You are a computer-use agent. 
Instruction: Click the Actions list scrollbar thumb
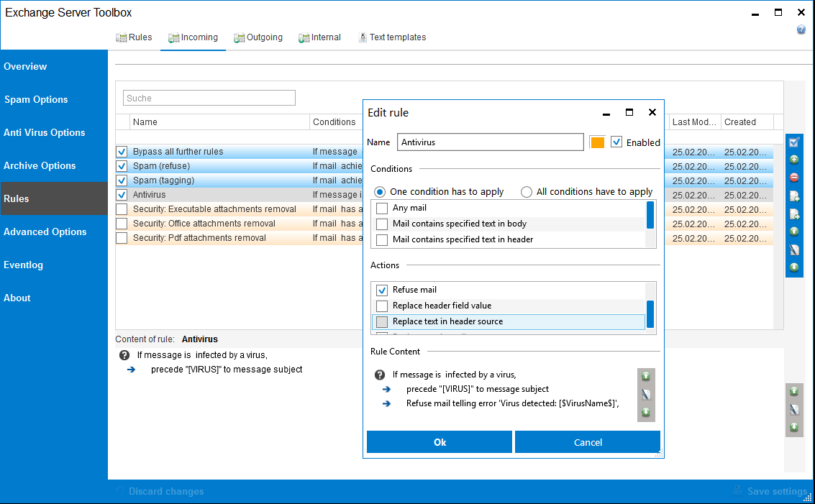[650, 313]
